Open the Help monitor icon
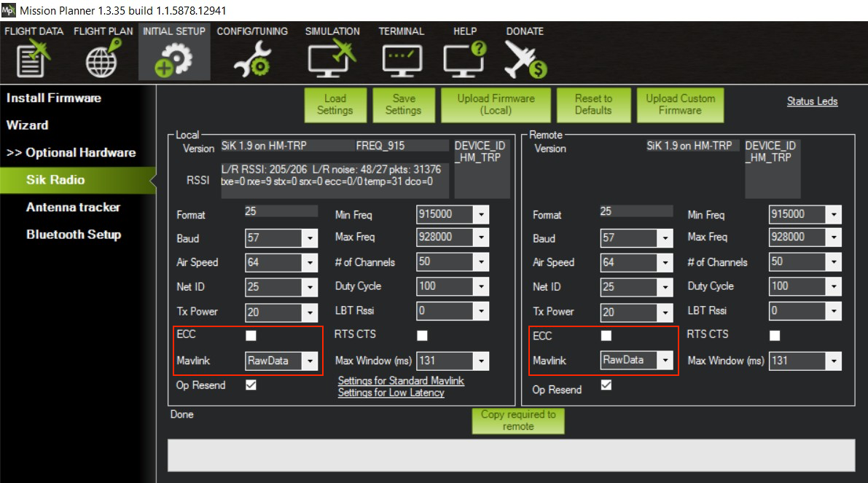This screenshot has height=483, width=868. tap(465, 60)
